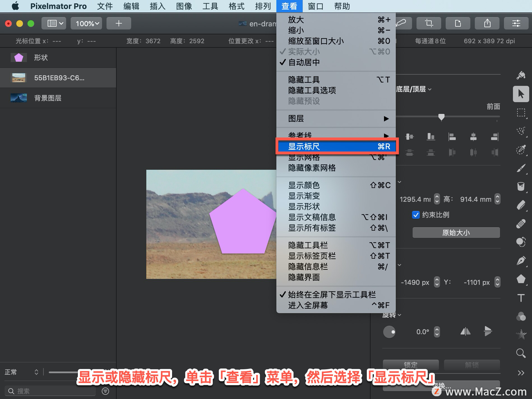Viewport: 532px width, 399px height.
Task: Toggle 始终在全屏下显示工具栏 option
Action: click(336, 295)
